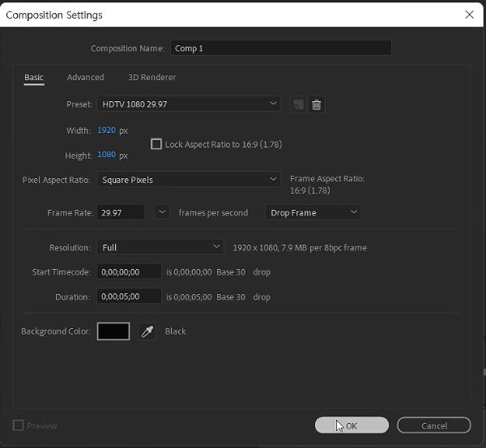Screen dimensions: 486x448
Task: Open the Drop Frame dropdown
Action: (313, 212)
